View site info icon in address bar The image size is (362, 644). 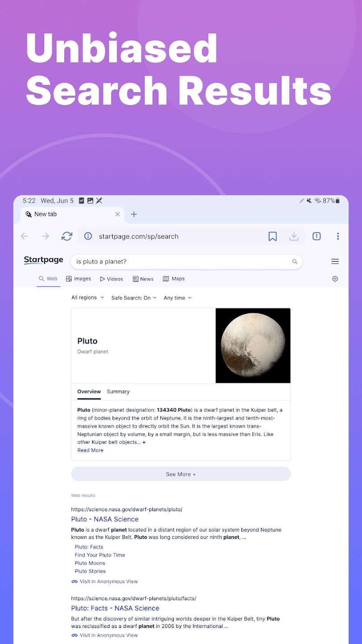(x=88, y=236)
